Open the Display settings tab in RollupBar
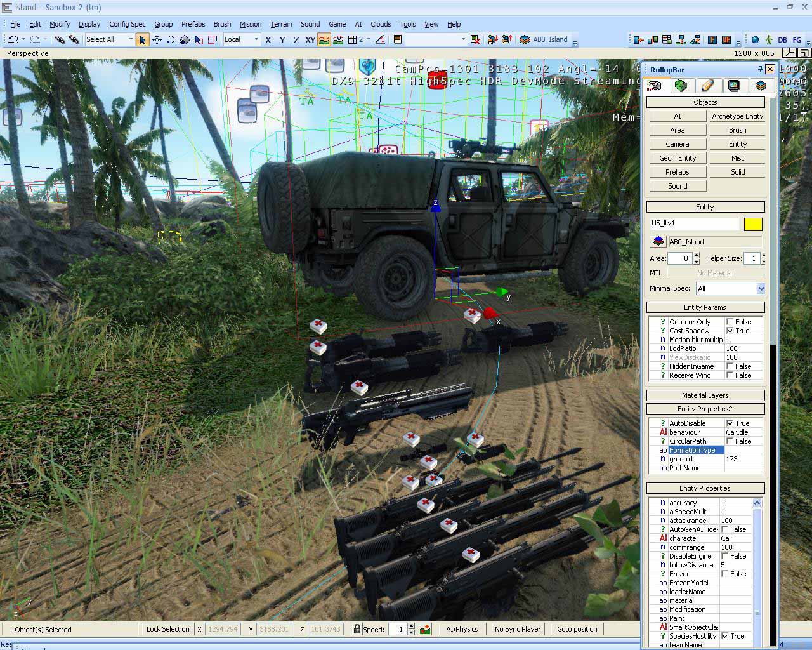Screen dimensions: 812x650 point(734,86)
